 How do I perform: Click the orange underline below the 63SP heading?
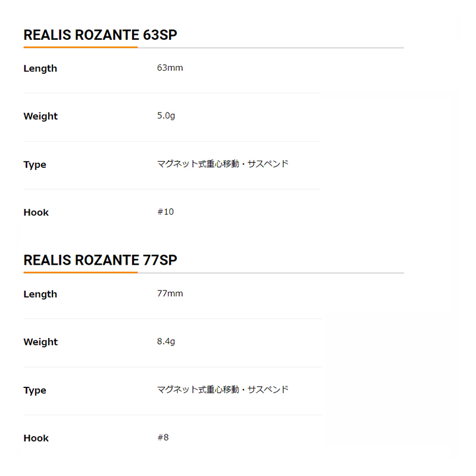tap(80, 47)
